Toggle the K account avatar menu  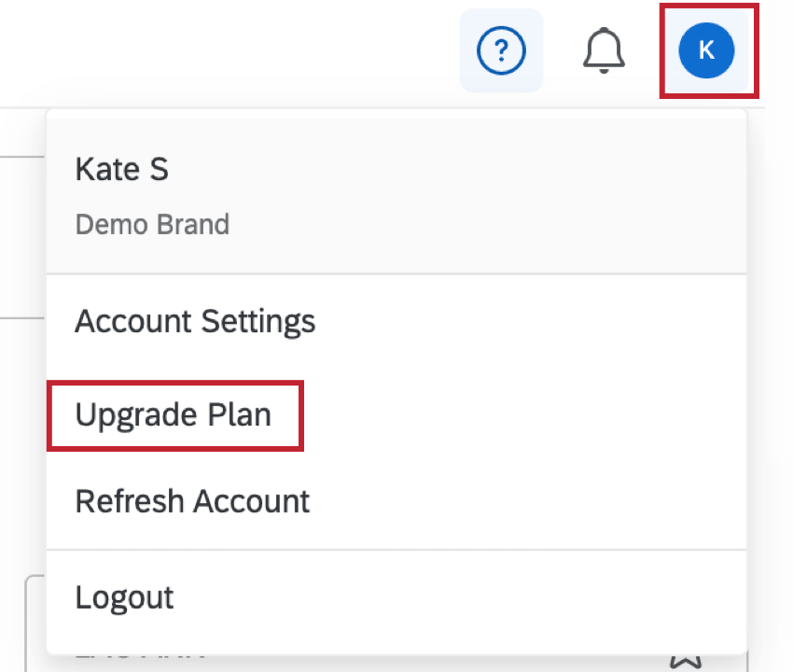(706, 50)
